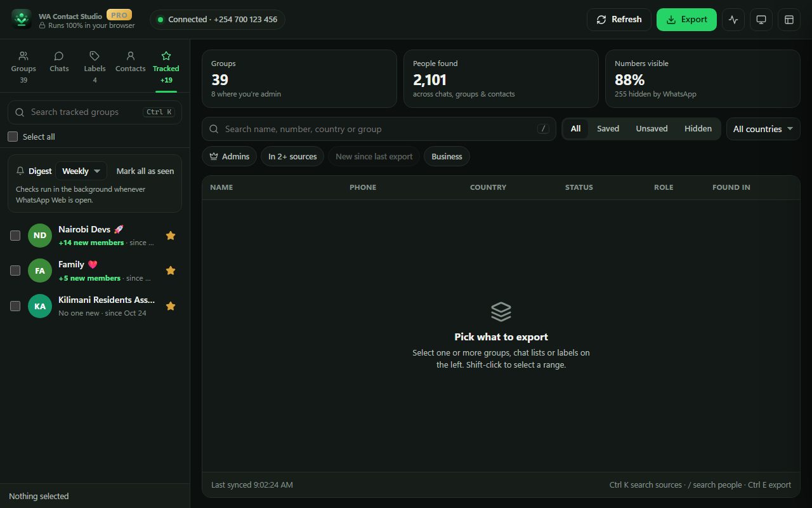Toggle the Admins filter chip

pos(229,156)
